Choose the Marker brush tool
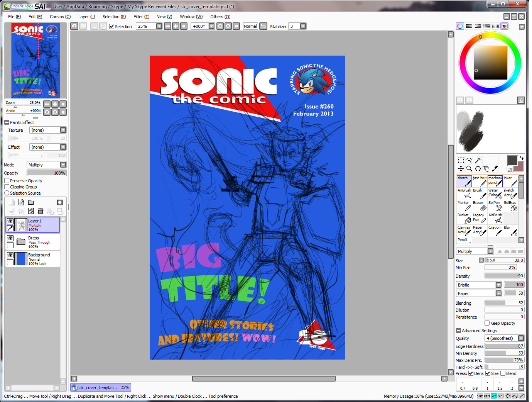 [464, 206]
